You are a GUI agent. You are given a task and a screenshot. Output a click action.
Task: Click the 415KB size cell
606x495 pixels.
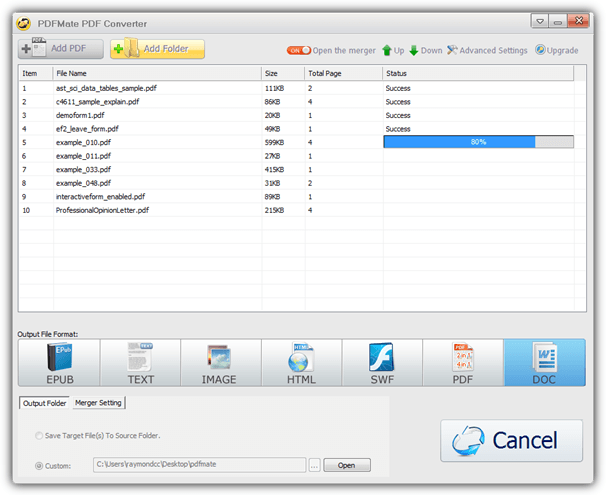point(274,170)
